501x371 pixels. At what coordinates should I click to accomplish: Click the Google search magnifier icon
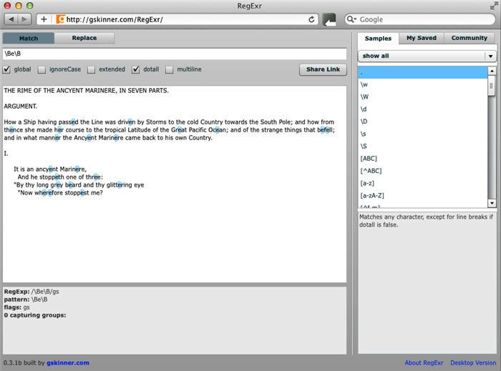[351, 19]
